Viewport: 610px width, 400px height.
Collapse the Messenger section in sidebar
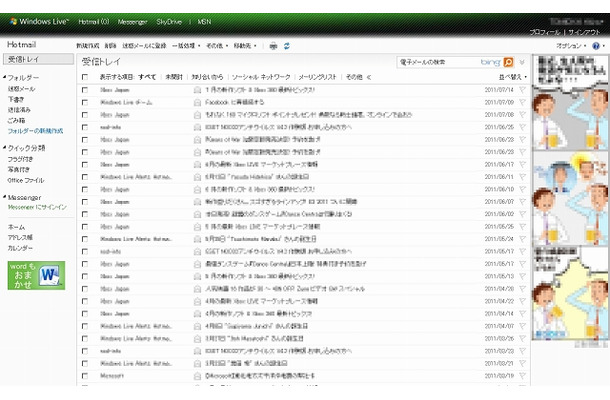pos(5,197)
